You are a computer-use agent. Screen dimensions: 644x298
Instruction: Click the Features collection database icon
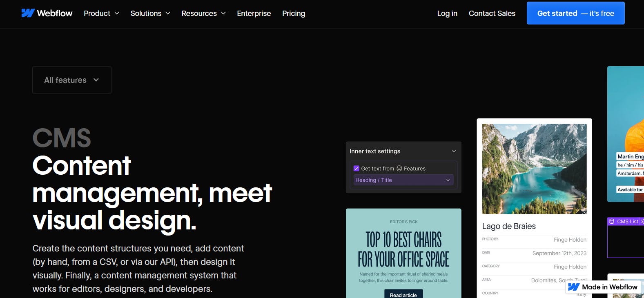399,168
